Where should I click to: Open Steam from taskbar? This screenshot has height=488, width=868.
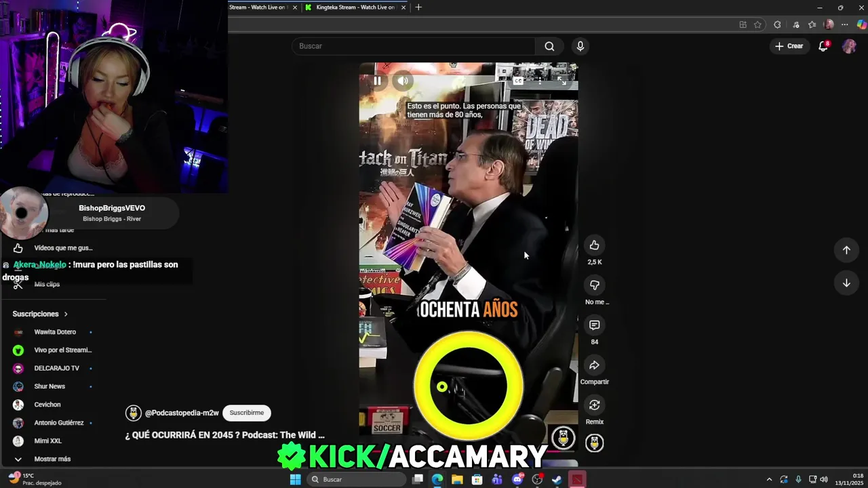557,479
